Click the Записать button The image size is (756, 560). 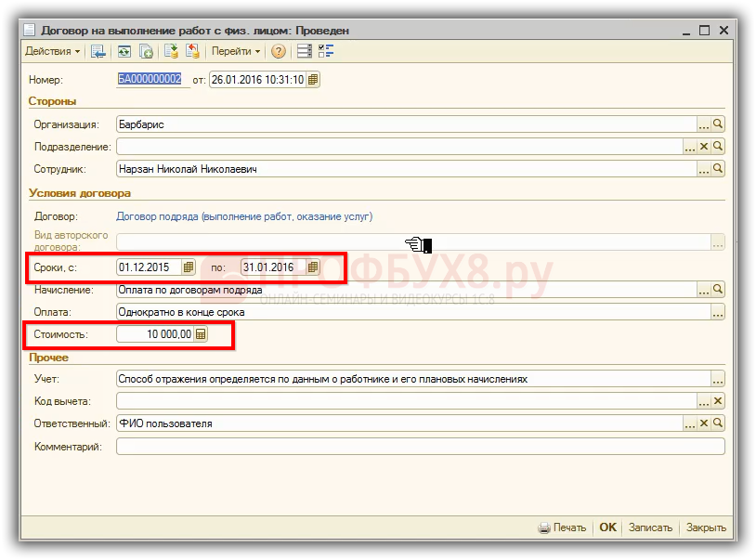pos(650,527)
